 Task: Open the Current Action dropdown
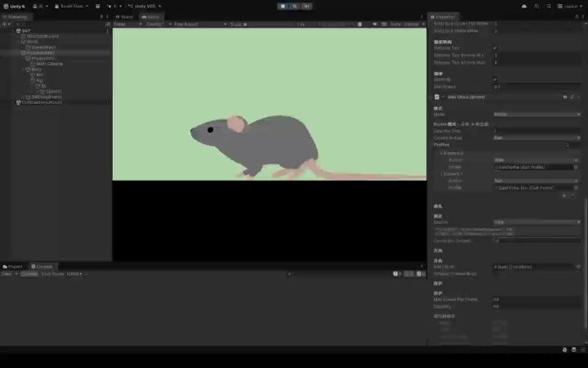click(x=537, y=138)
